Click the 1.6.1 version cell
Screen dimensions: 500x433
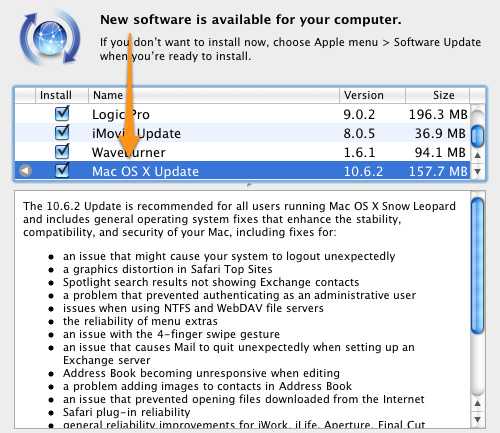[359, 153]
